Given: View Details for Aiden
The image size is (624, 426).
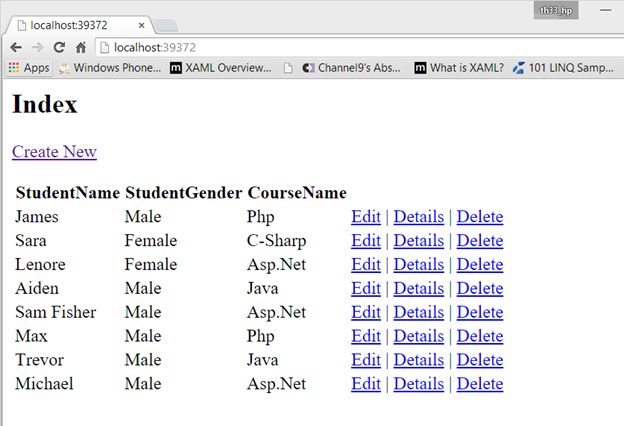Looking at the screenshot, I should 419,289.
